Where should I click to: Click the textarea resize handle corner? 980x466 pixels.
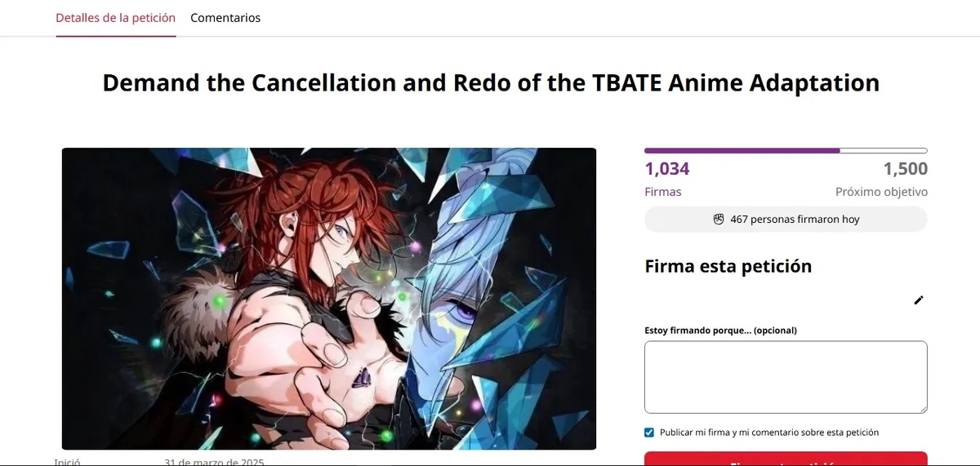pos(923,409)
